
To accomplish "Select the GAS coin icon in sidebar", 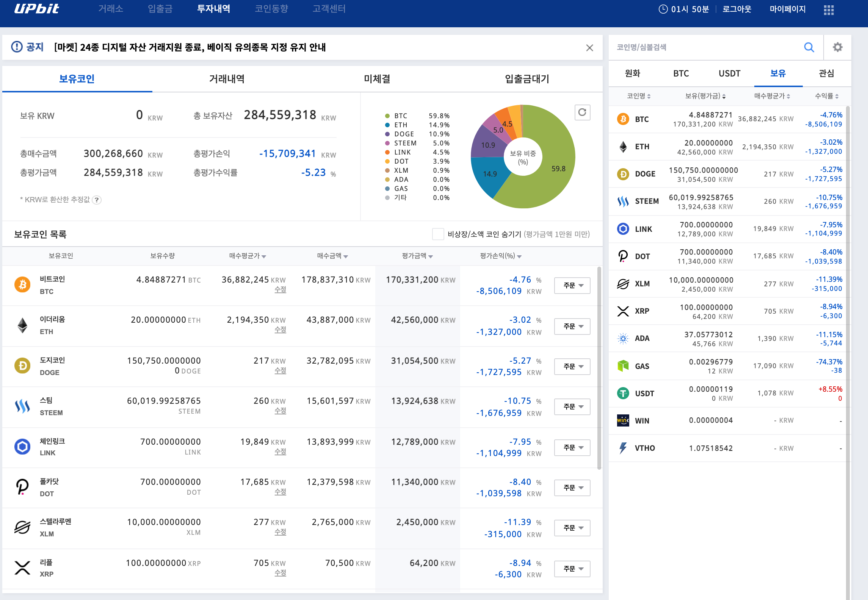I will click(623, 366).
